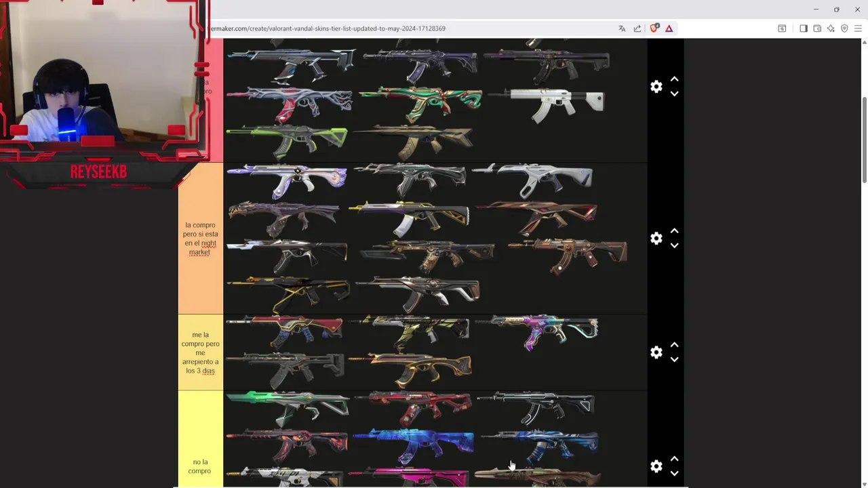This screenshot has height=488, width=868.
Task: Open settings gear for 'arrepiento a los 3 dias' tier
Action: [x=656, y=352]
